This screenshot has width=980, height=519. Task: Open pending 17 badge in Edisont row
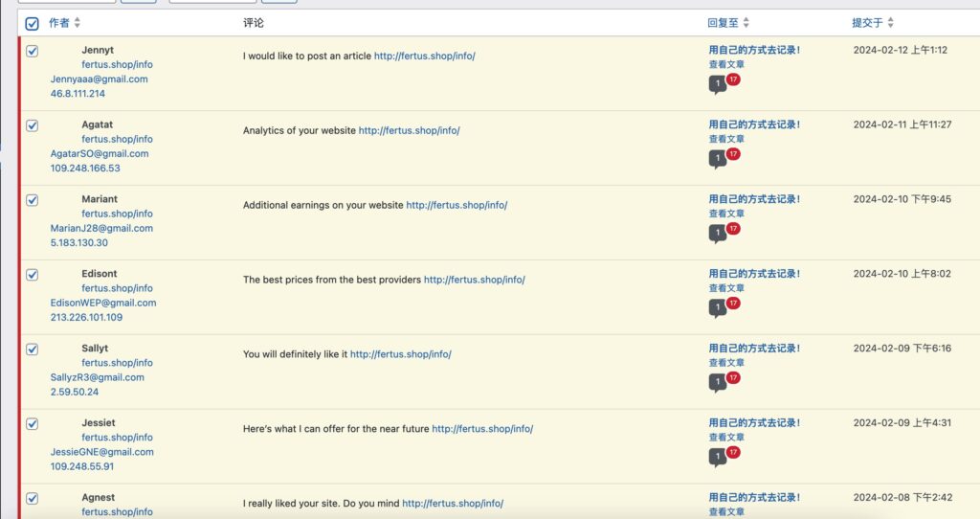(733, 303)
